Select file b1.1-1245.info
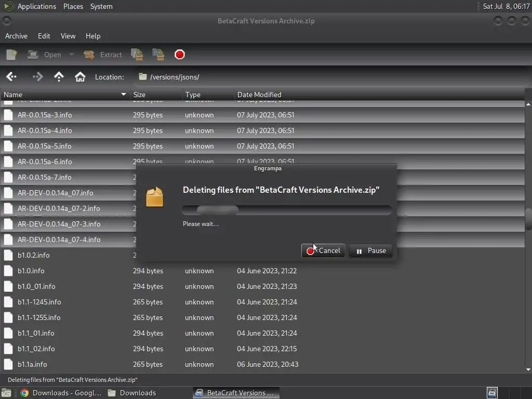This screenshot has height=399, width=532. (262, 302)
